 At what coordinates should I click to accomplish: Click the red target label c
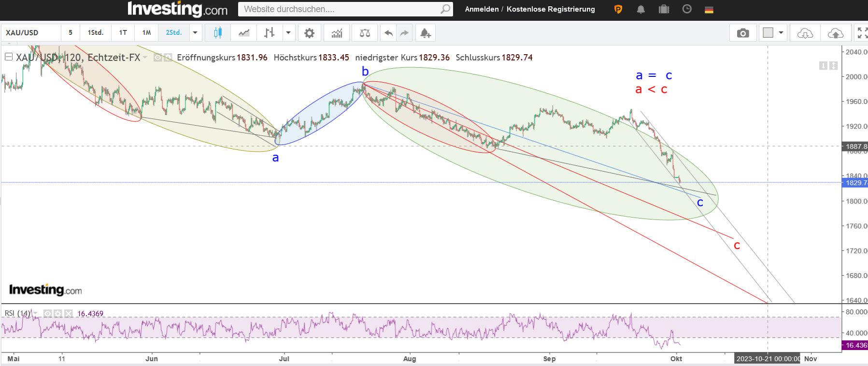coord(737,246)
